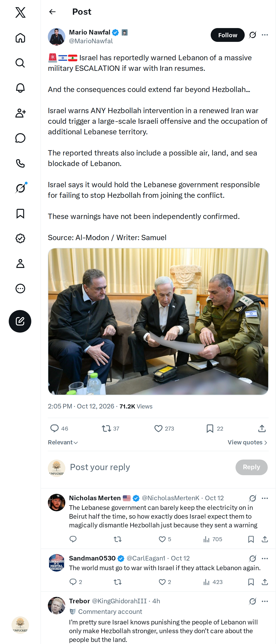Click the compose post button
The image size is (276, 644).
click(20, 321)
